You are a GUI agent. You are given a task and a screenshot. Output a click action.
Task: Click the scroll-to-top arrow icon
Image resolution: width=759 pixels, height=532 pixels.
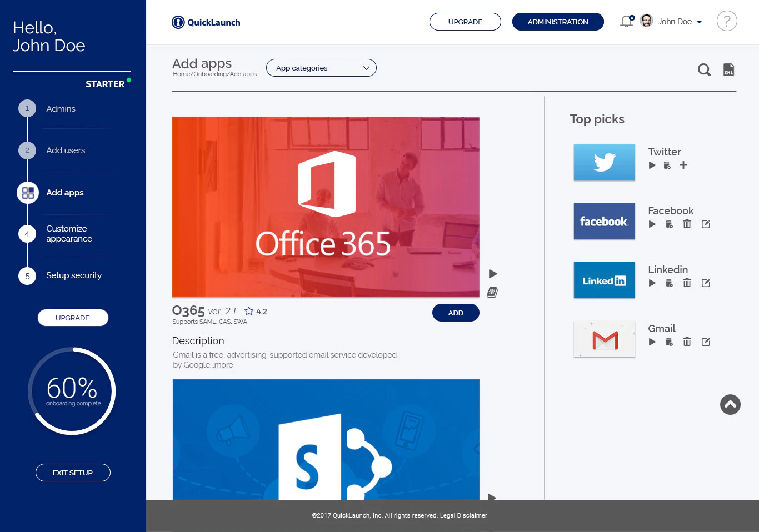pyautogui.click(x=730, y=405)
